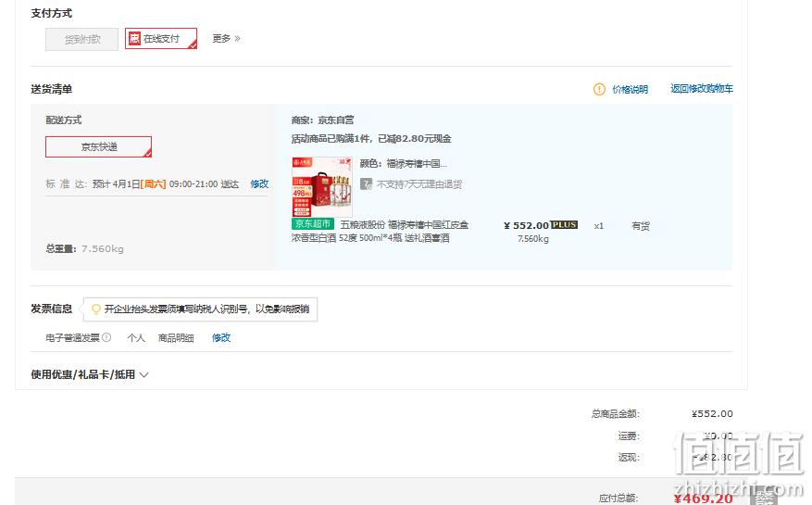Open the 五粮液 product thumbnail
812x505 pixels.
pyautogui.click(x=322, y=186)
